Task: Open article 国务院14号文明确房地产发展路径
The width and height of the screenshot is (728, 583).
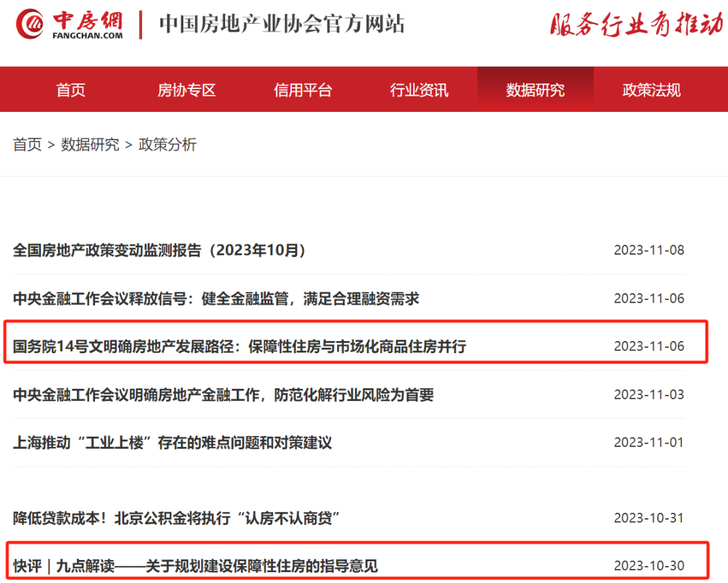Action: (239, 346)
